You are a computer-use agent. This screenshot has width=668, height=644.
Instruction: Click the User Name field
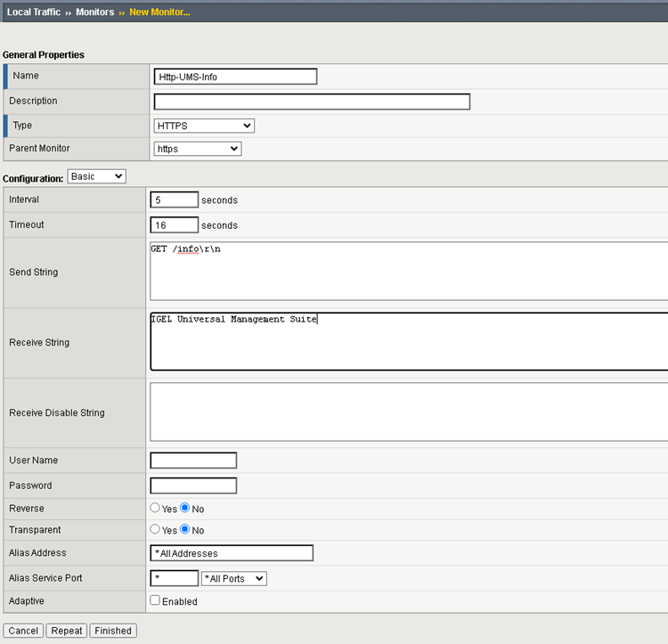pos(193,461)
